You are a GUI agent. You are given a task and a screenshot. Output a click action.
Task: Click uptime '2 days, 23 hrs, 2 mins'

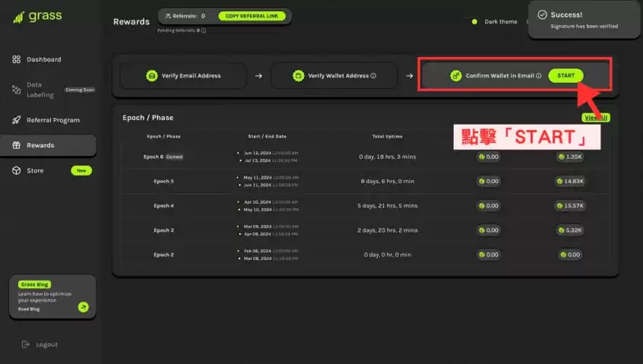[388, 230]
